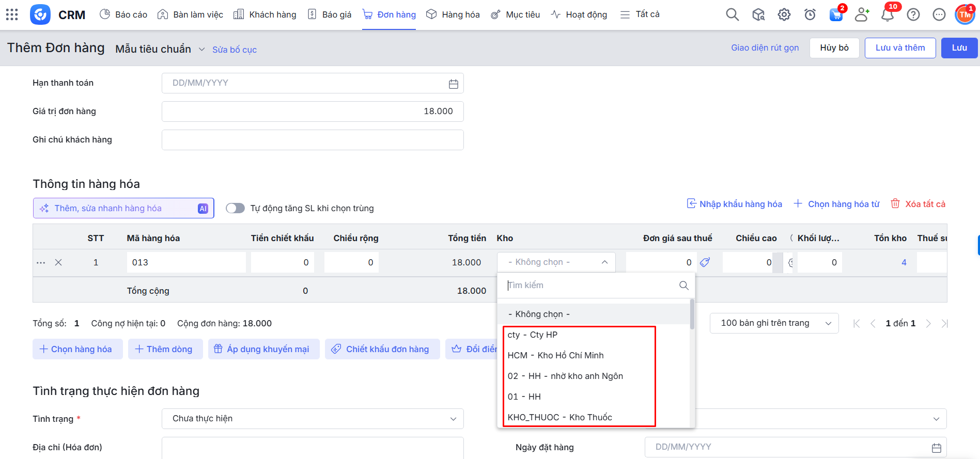Image resolution: width=980 pixels, height=459 pixels.
Task: Remove row 1 with the X icon
Action: 58,262
